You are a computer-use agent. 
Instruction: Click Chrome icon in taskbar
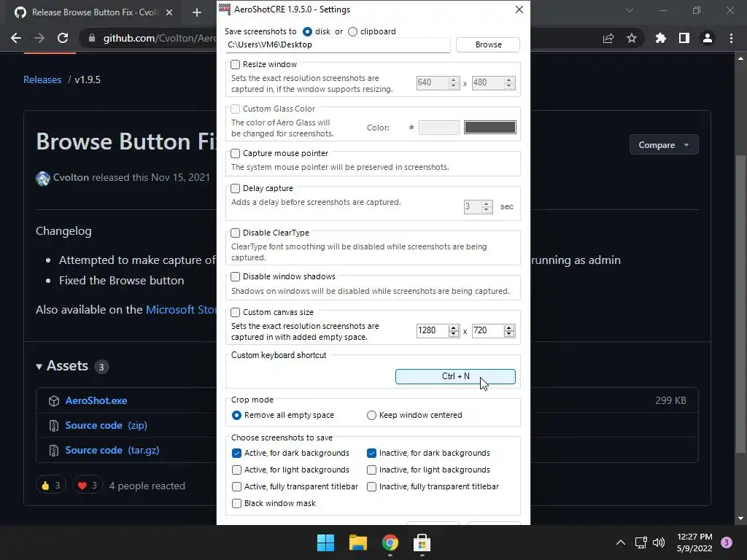point(390,542)
